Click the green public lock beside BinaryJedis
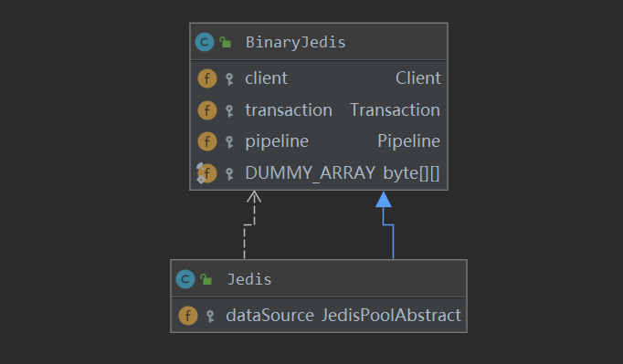 pos(226,42)
